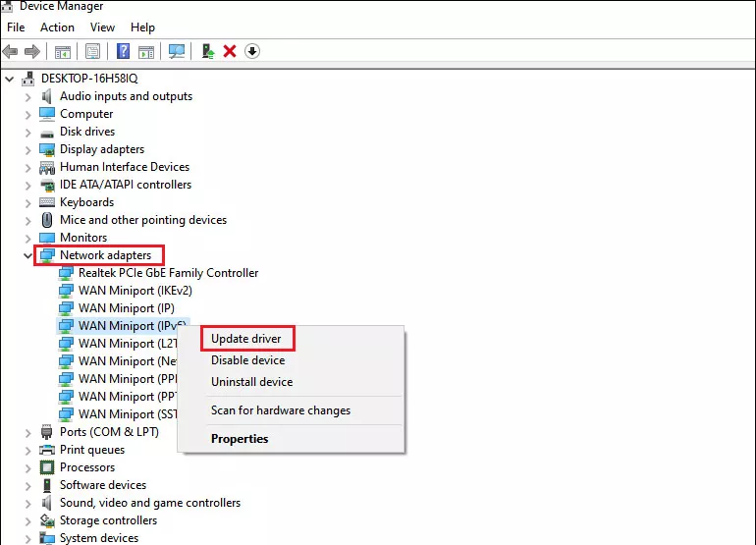
Task: Collapse the Network adapters category
Action: 27,255
